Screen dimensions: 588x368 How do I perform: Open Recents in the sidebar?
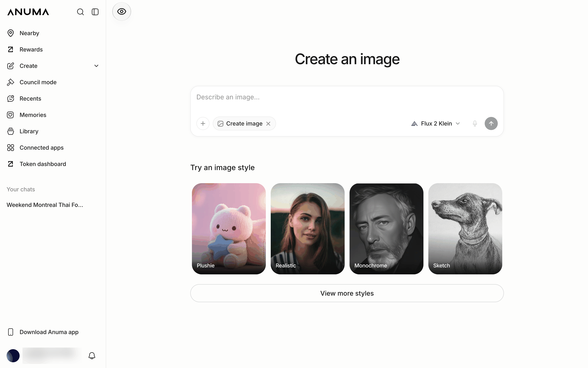coord(53,99)
